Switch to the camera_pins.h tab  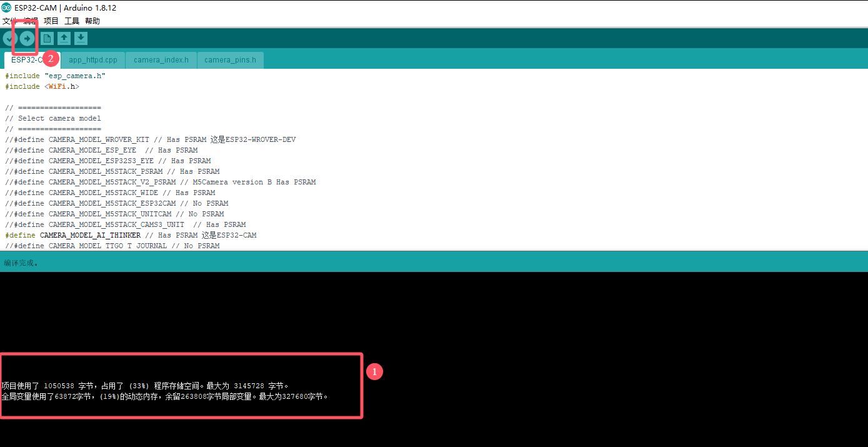tap(230, 60)
